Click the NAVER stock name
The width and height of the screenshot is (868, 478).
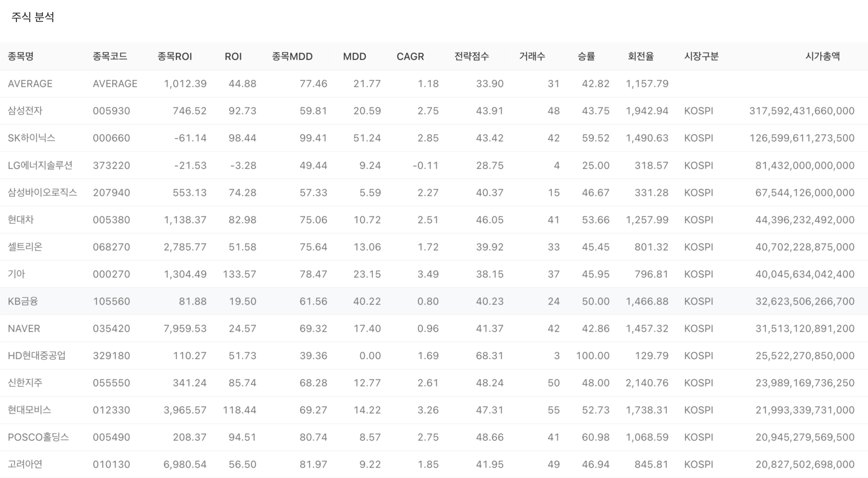tap(24, 329)
